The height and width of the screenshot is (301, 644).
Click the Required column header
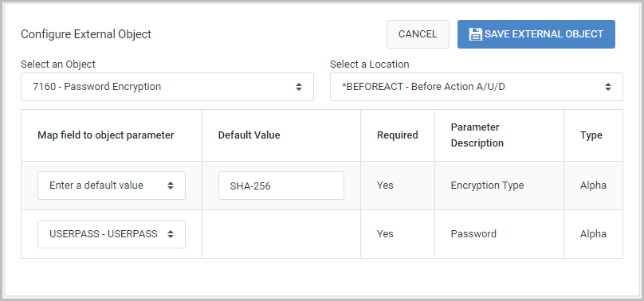tap(397, 135)
